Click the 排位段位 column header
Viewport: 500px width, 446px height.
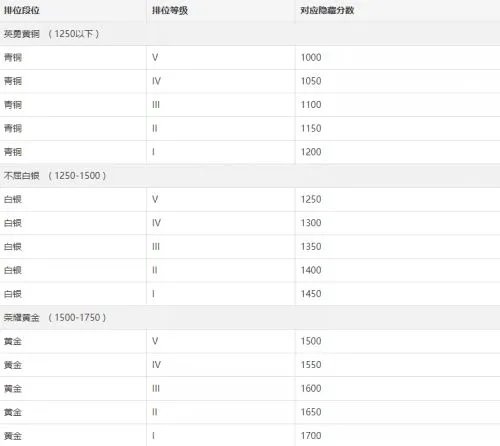pyautogui.click(x=22, y=10)
